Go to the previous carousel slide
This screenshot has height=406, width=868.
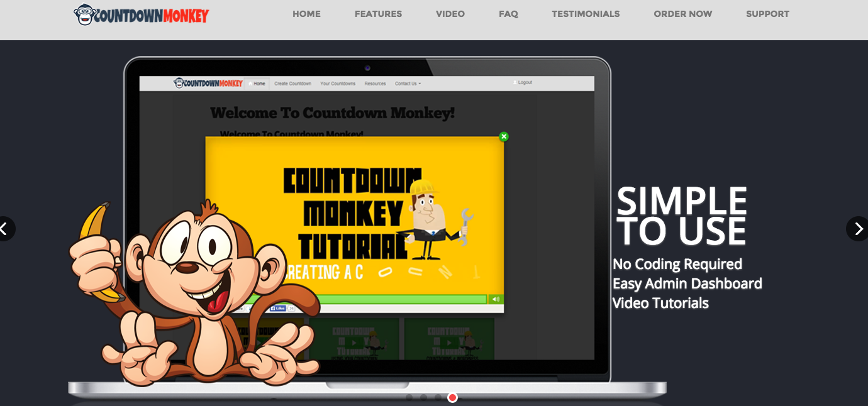(5, 229)
